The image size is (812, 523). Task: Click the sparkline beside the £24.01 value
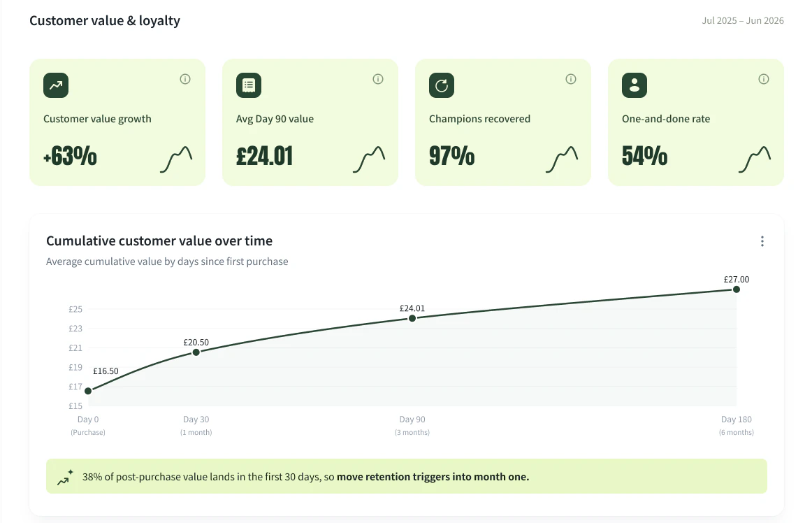369,159
